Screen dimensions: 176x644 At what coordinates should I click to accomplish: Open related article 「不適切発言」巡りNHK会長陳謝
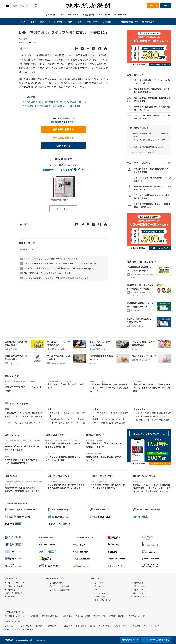tap(55, 102)
